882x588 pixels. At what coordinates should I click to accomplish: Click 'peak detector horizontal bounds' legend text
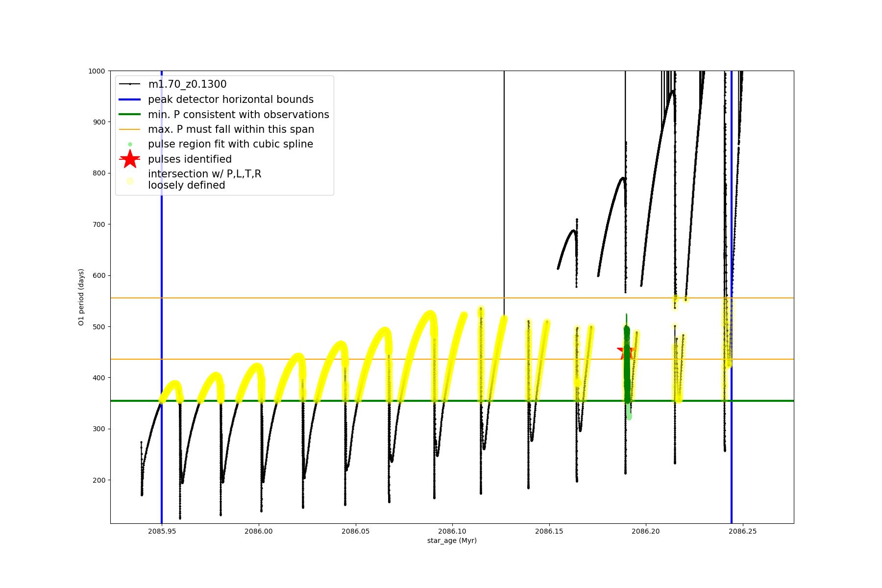click(230, 99)
